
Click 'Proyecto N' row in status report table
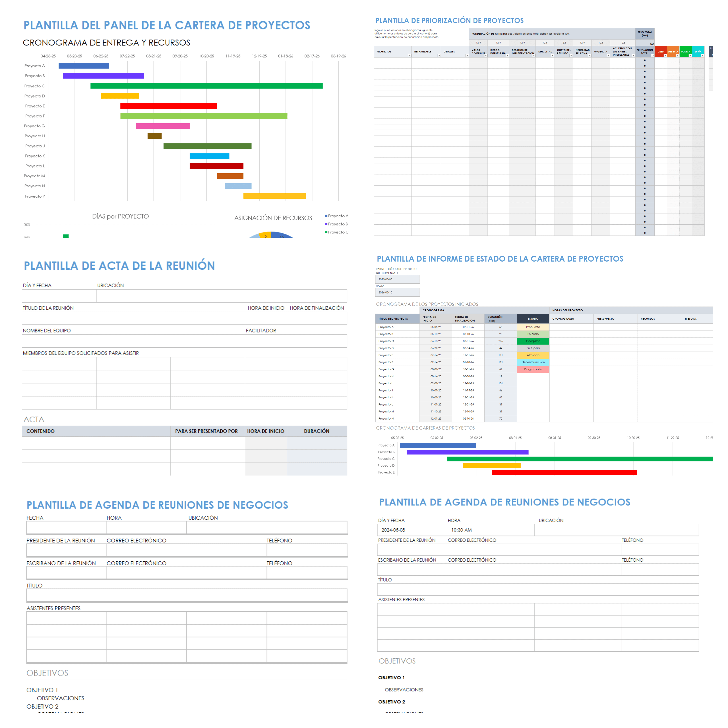point(544,419)
